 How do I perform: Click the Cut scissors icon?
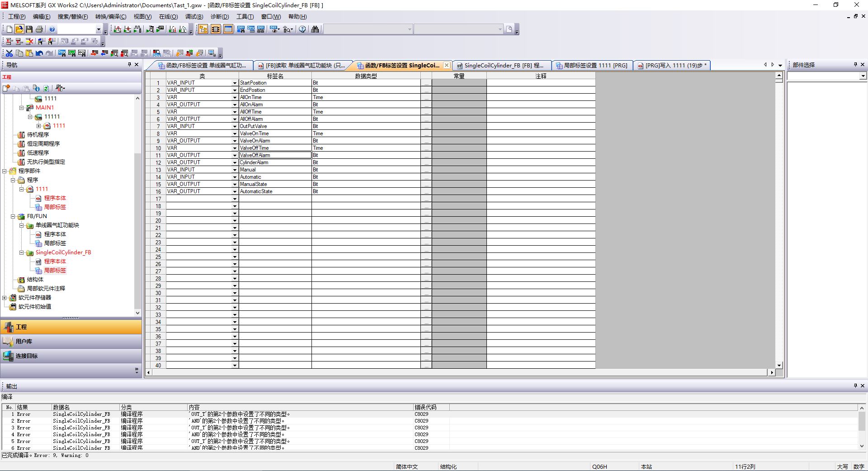[x=9, y=53]
